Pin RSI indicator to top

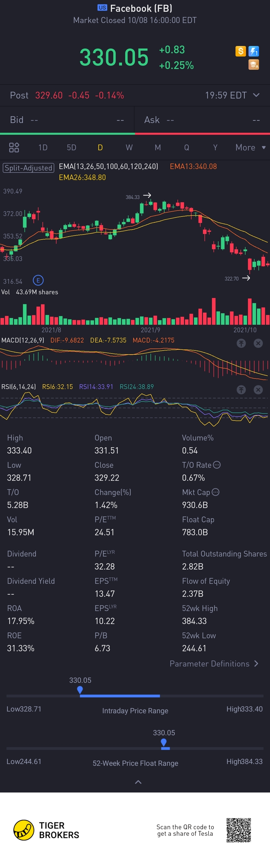tap(241, 390)
